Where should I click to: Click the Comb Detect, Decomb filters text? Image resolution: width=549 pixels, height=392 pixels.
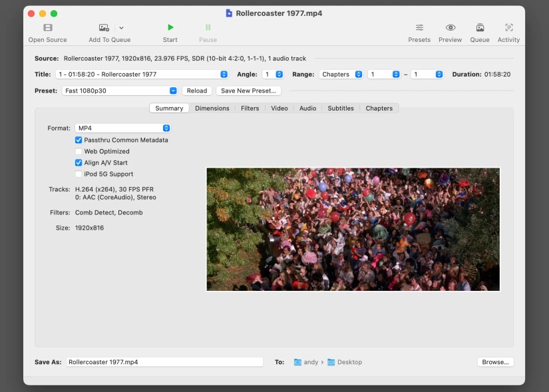tap(109, 213)
